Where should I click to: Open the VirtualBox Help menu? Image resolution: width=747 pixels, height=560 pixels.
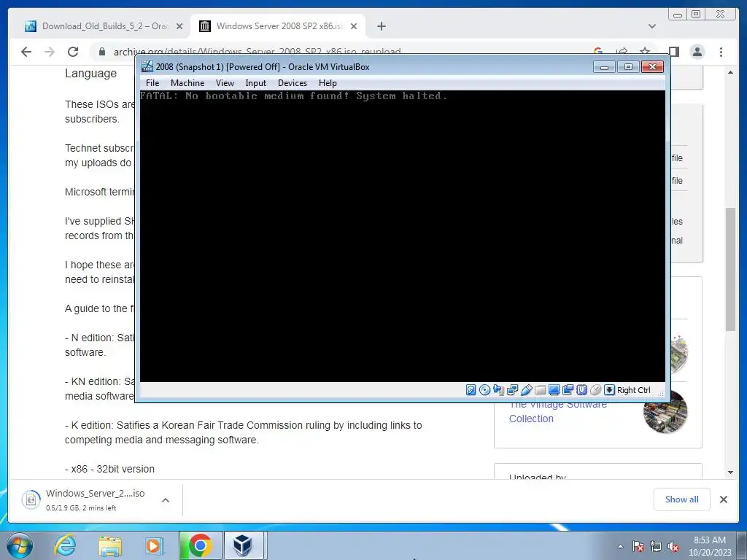click(328, 83)
